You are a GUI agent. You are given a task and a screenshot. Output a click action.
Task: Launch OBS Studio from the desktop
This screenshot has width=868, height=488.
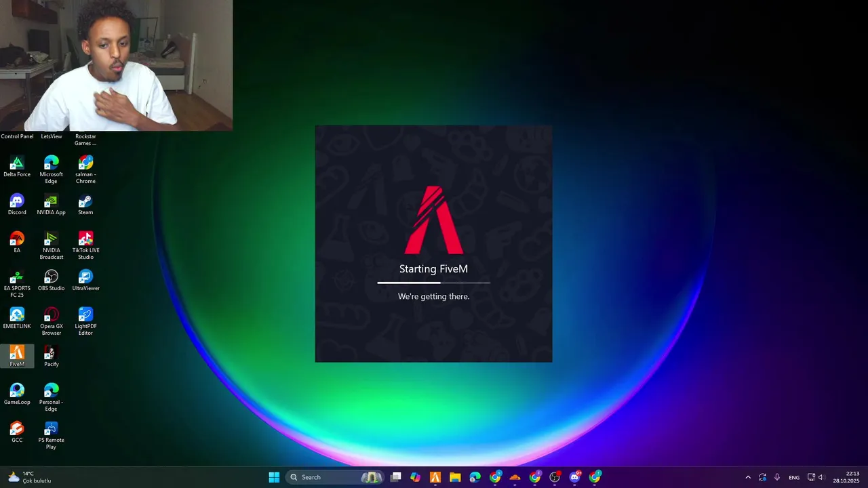[x=52, y=281]
